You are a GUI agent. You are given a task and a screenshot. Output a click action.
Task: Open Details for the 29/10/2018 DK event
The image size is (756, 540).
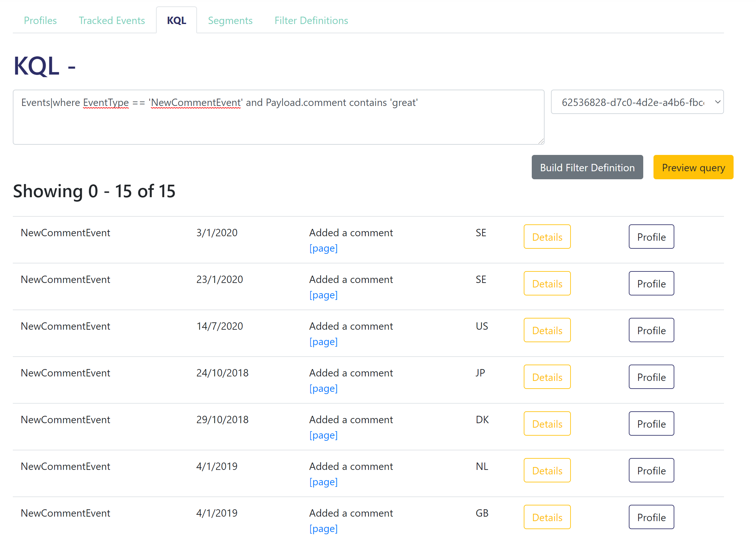(x=547, y=423)
